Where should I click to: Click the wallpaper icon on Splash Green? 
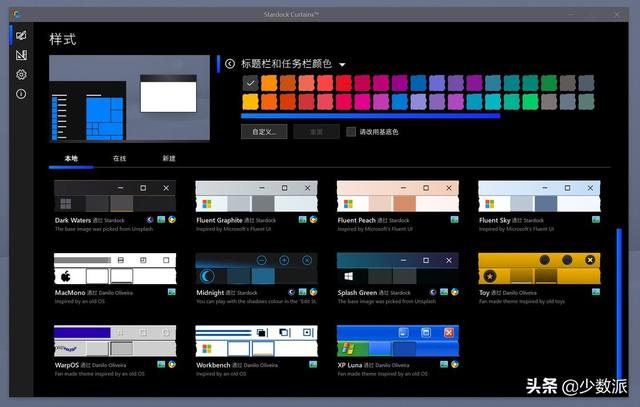point(444,292)
